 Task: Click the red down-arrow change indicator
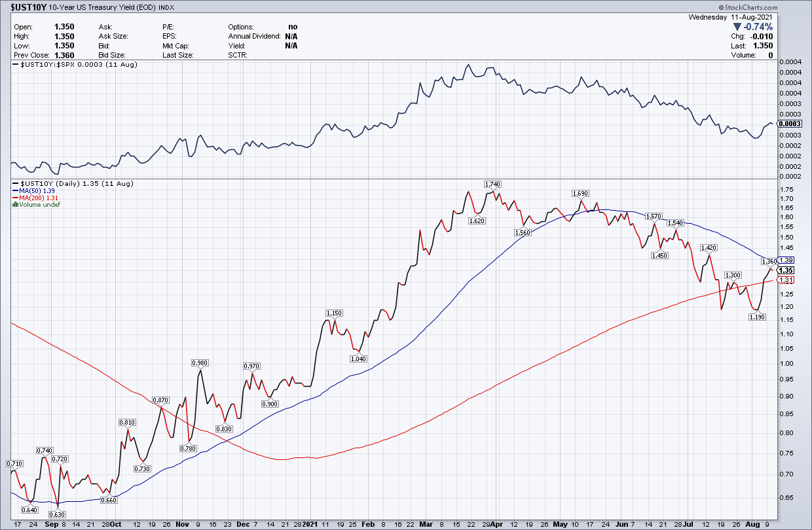pos(738,27)
